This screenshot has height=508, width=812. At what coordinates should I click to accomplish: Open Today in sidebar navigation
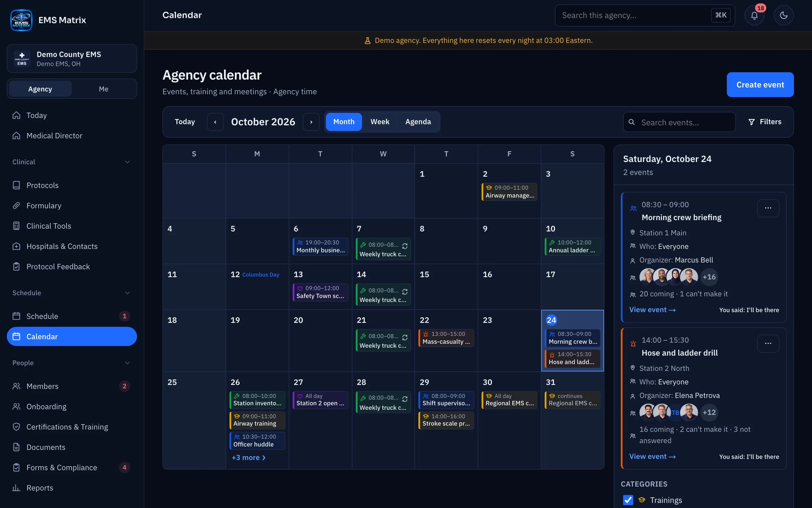click(x=72, y=115)
